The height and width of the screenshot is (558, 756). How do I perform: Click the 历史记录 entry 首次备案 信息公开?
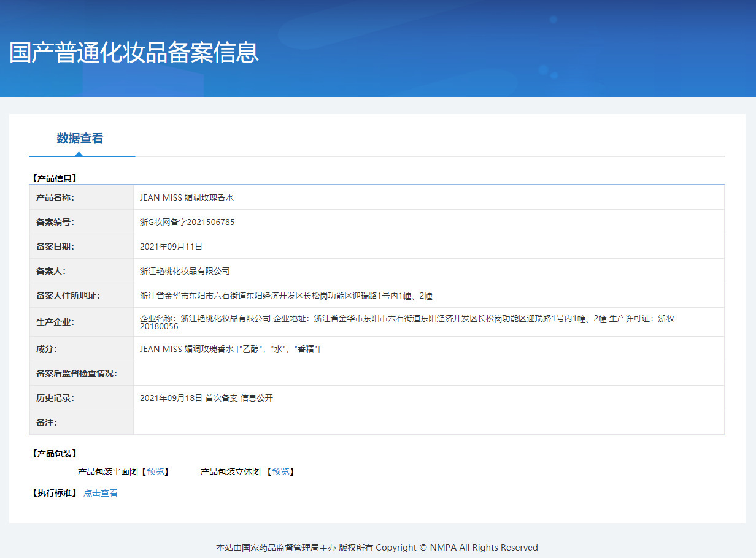coord(206,397)
